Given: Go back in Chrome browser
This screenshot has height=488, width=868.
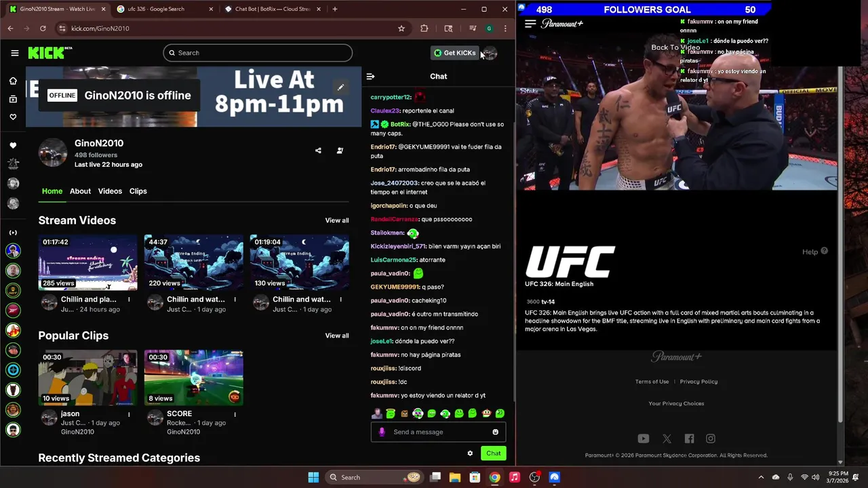Looking at the screenshot, I should 10,28.
